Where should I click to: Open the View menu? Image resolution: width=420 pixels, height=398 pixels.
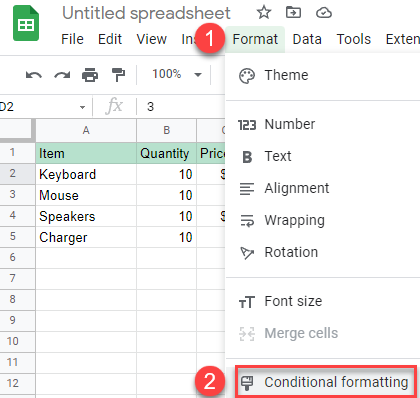click(151, 39)
